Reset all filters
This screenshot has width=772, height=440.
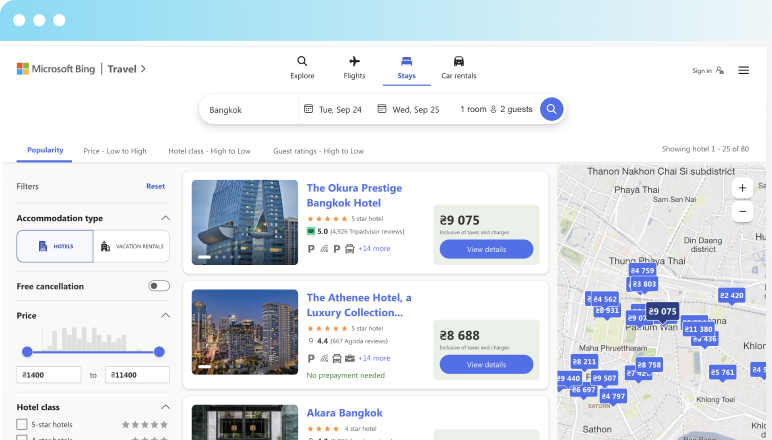pos(155,186)
